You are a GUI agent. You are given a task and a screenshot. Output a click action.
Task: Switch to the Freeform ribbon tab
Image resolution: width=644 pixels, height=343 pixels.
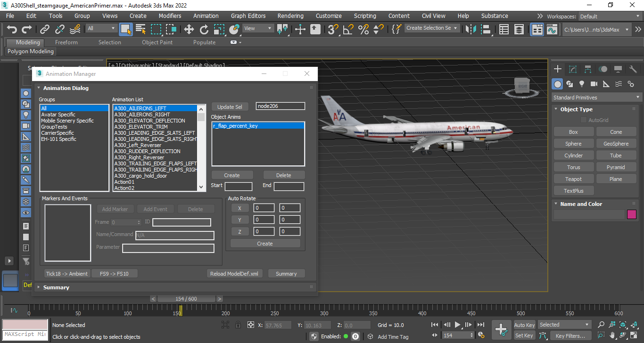point(66,42)
